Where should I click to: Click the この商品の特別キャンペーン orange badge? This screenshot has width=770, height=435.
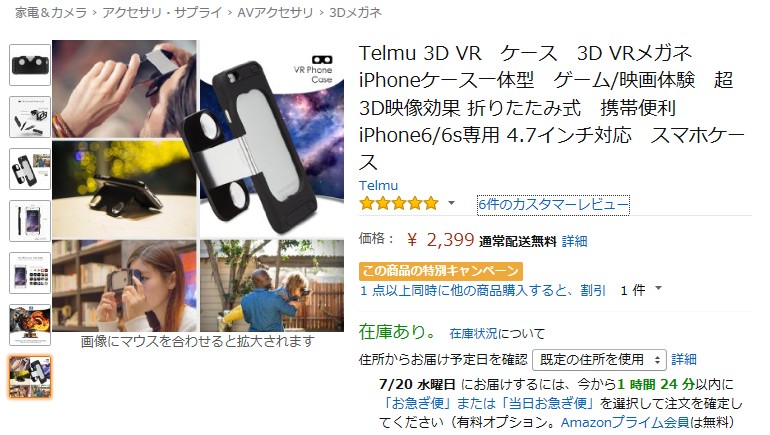point(440,271)
